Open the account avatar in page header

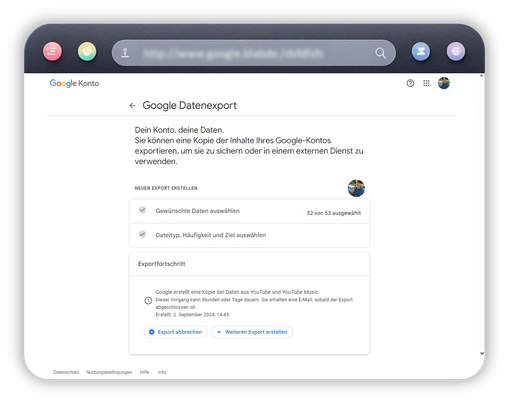tap(444, 83)
